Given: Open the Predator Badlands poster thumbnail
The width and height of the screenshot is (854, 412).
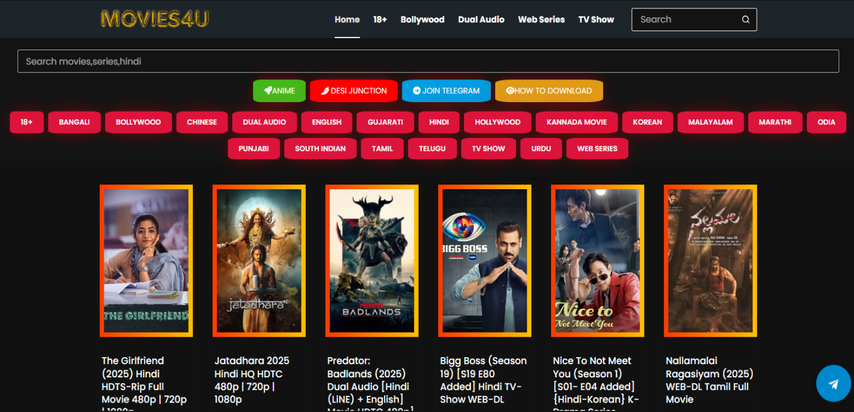Looking at the screenshot, I should (x=372, y=260).
